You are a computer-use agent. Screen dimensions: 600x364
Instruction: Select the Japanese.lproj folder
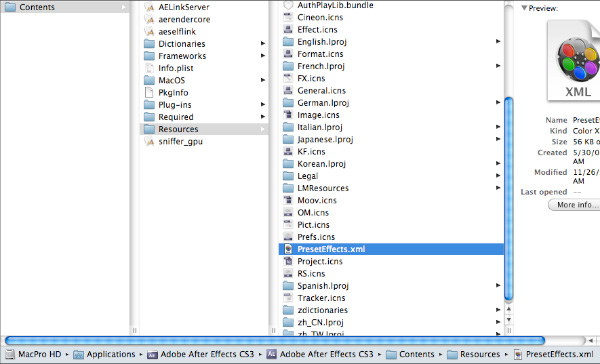pyautogui.click(x=325, y=139)
